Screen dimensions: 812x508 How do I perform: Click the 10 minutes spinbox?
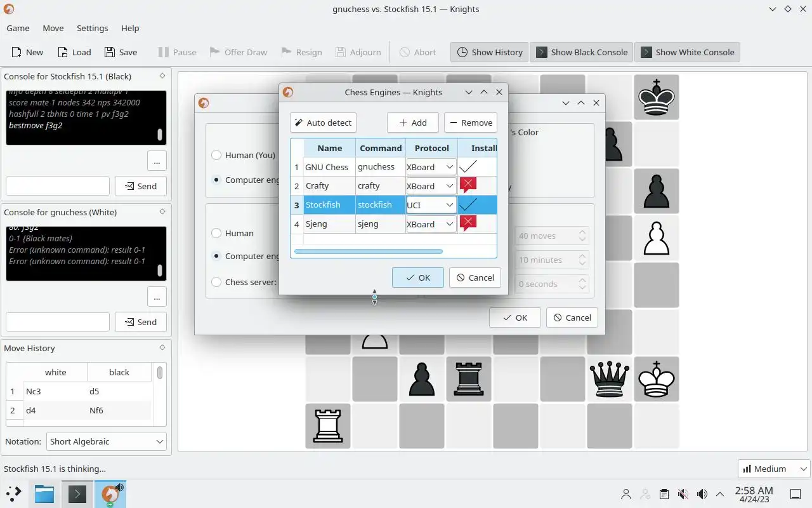pos(552,260)
